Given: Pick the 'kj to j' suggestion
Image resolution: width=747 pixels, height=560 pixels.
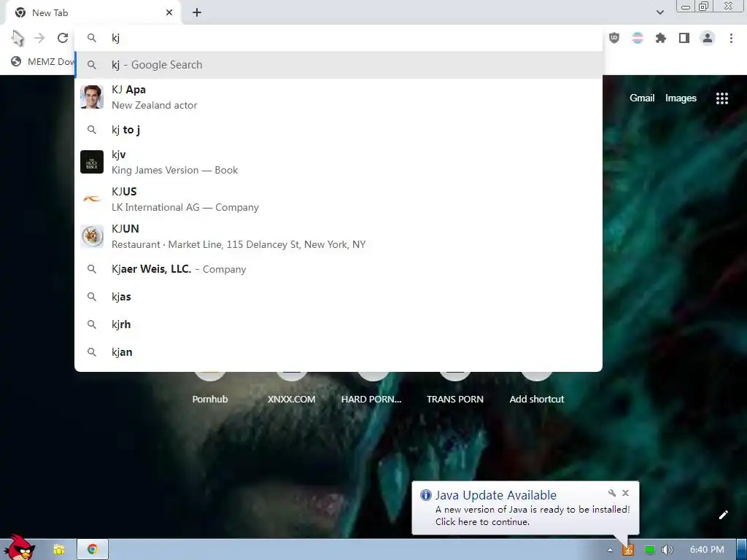Looking at the screenshot, I should (338, 130).
